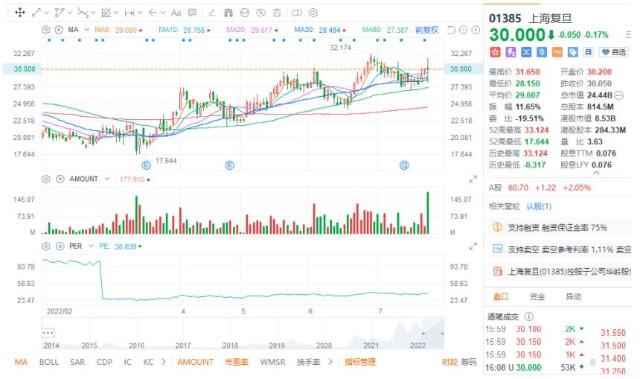
Task: Open 指标管理 indicator management
Action: (360, 362)
